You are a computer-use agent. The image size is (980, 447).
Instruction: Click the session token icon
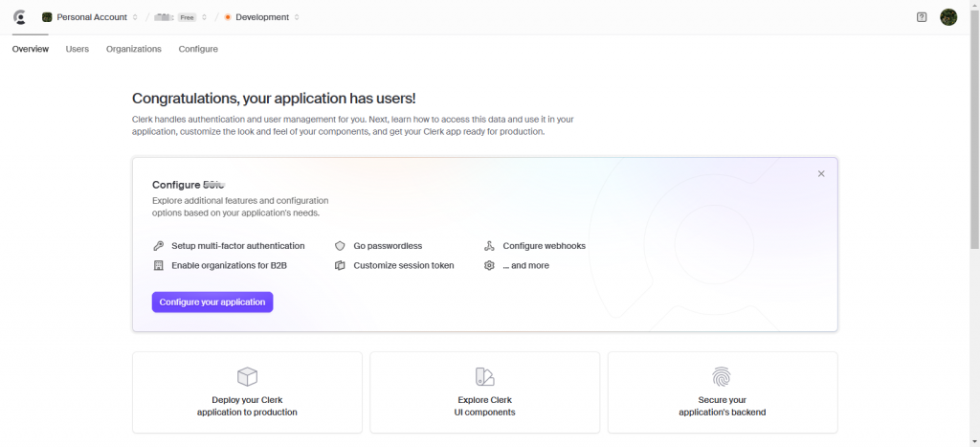[x=340, y=265]
